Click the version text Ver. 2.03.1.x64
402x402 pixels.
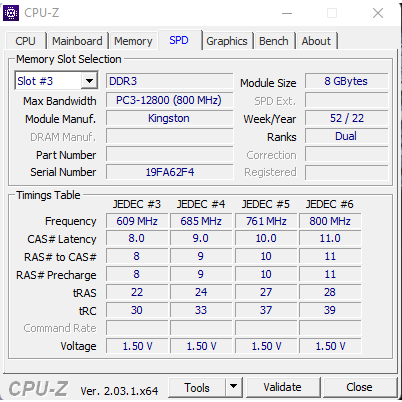pyautogui.click(x=119, y=391)
